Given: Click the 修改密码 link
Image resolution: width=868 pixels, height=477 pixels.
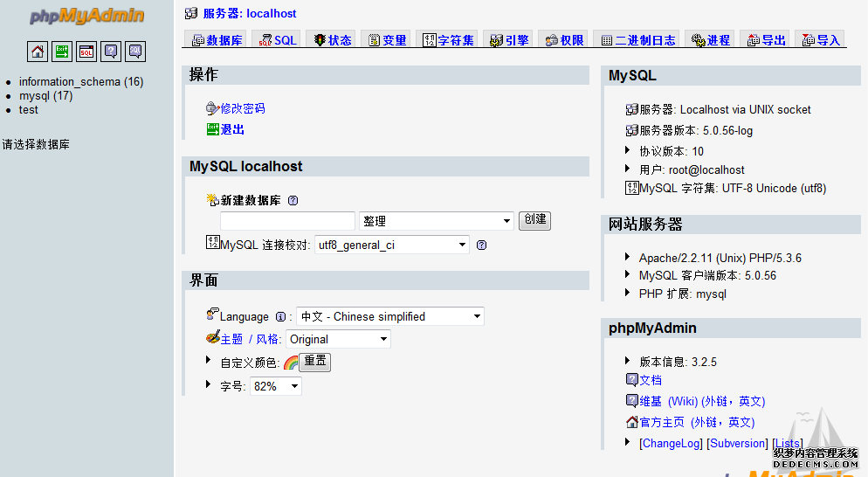Looking at the screenshot, I should pyautogui.click(x=242, y=108).
